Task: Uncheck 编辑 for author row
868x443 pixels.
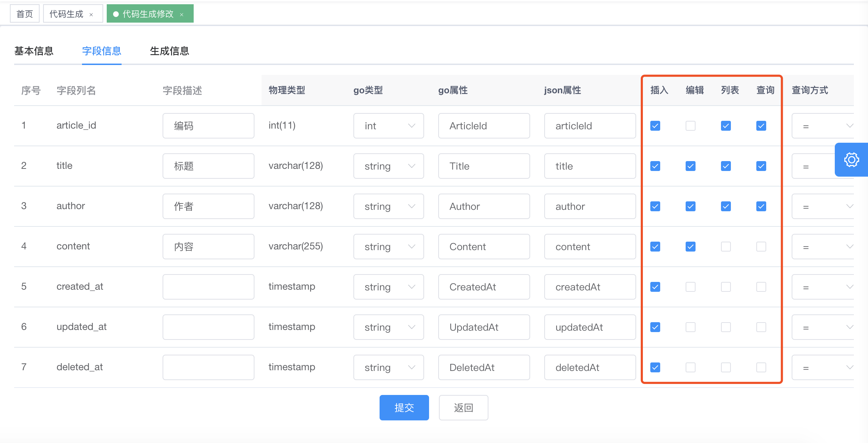Action: [x=691, y=206]
